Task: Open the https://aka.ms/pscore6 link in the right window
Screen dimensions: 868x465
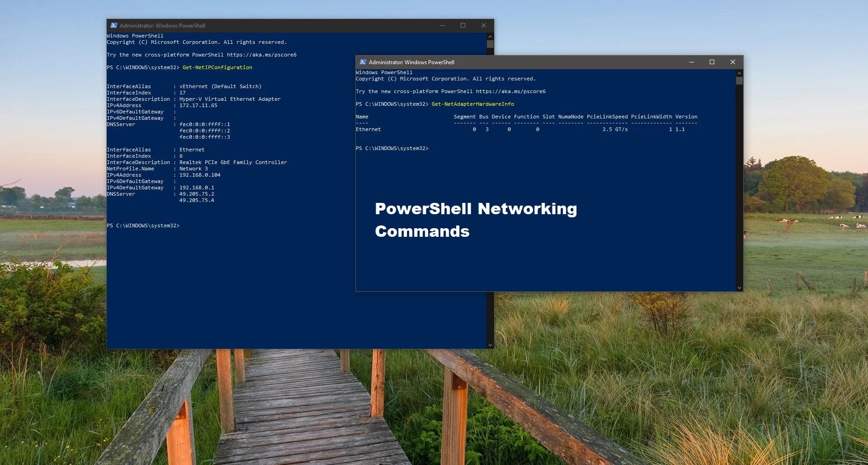Action: point(511,91)
